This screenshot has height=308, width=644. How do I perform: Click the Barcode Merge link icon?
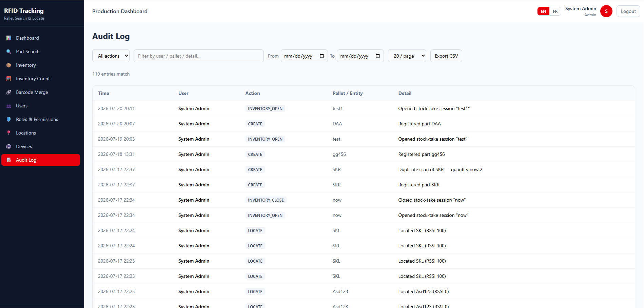(x=9, y=92)
